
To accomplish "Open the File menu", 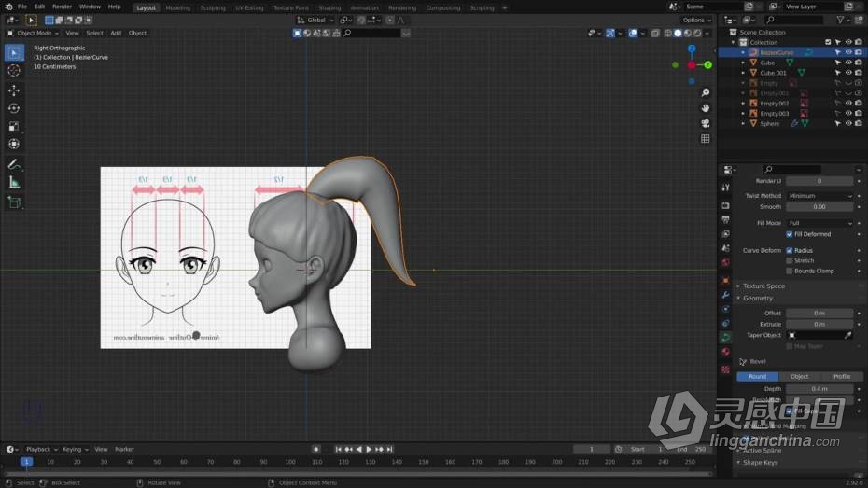I will 22,7.
